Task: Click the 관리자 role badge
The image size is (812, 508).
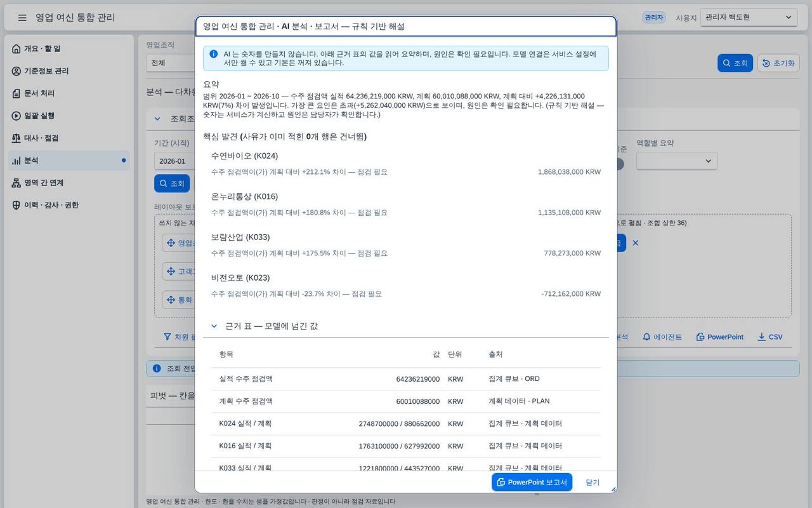Action: pos(654,18)
